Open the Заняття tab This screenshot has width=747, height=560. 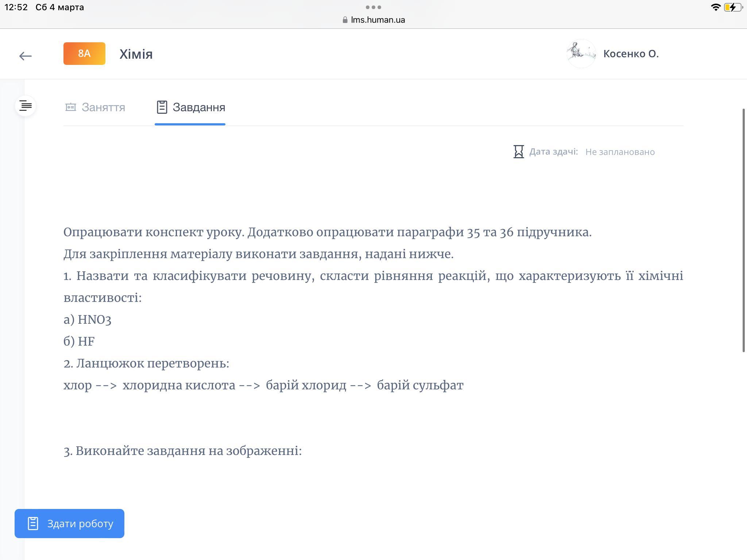click(x=103, y=107)
